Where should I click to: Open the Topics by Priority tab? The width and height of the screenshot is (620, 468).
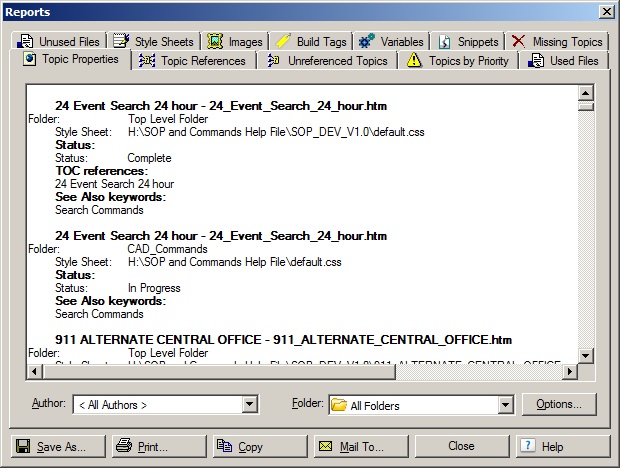(x=458, y=61)
